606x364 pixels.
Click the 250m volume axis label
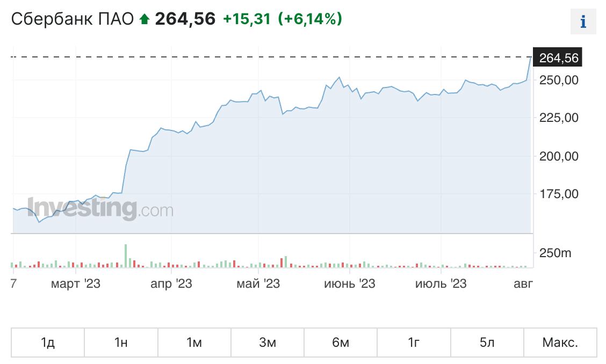(555, 252)
